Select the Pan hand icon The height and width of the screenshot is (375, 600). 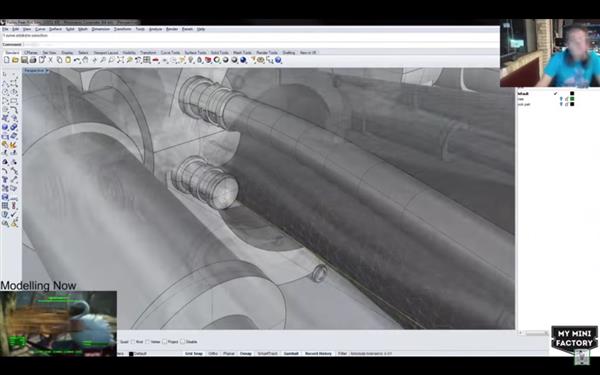(85, 60)
